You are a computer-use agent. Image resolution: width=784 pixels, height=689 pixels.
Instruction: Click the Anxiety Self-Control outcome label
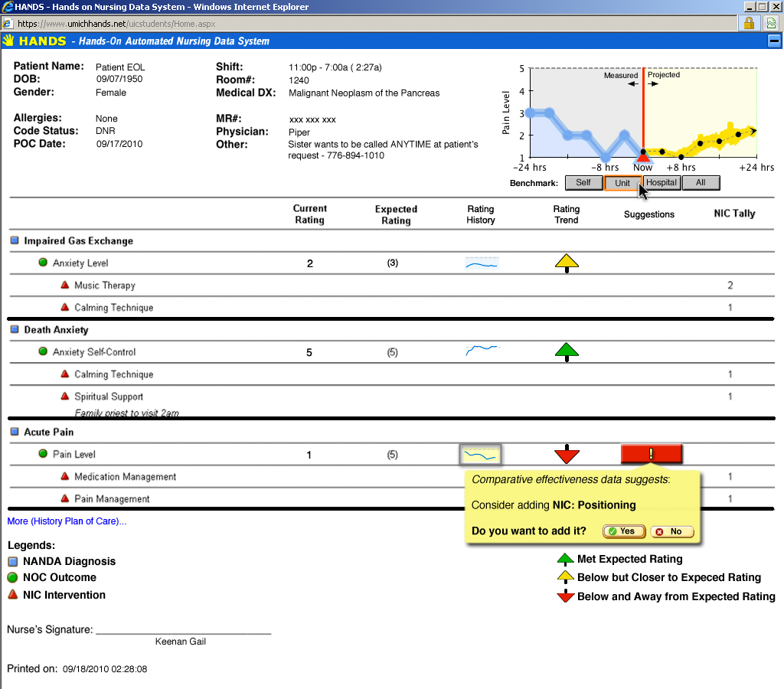94,352
